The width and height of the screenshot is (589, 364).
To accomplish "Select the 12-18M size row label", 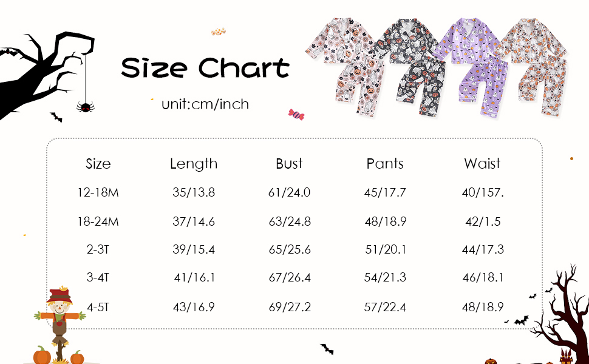I will pos(98,193).
